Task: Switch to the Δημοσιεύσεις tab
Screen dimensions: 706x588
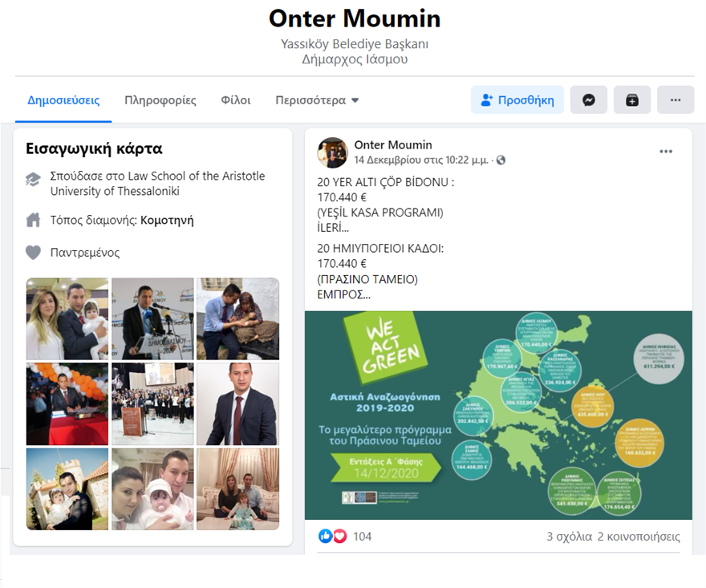Action: click(63, 100)
